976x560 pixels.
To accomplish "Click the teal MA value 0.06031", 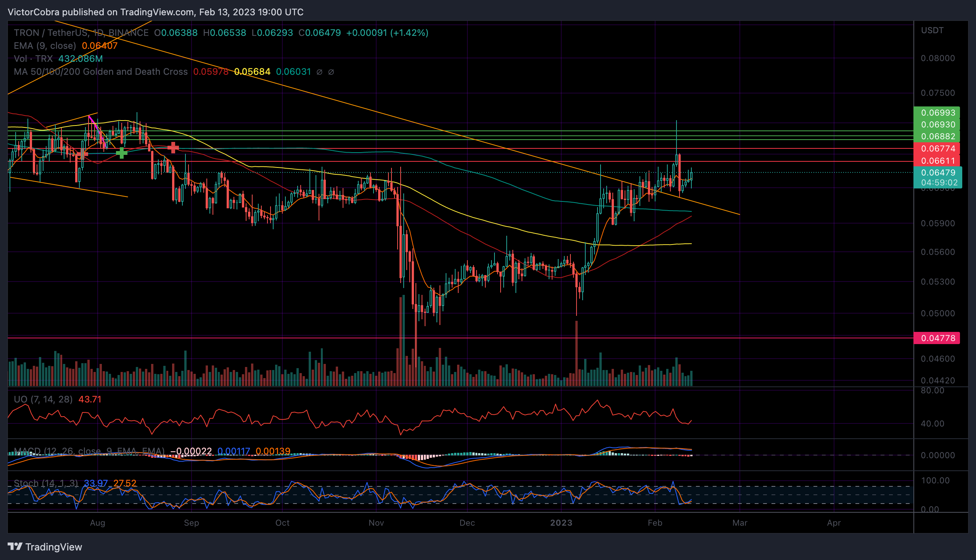I will (293, 72).
